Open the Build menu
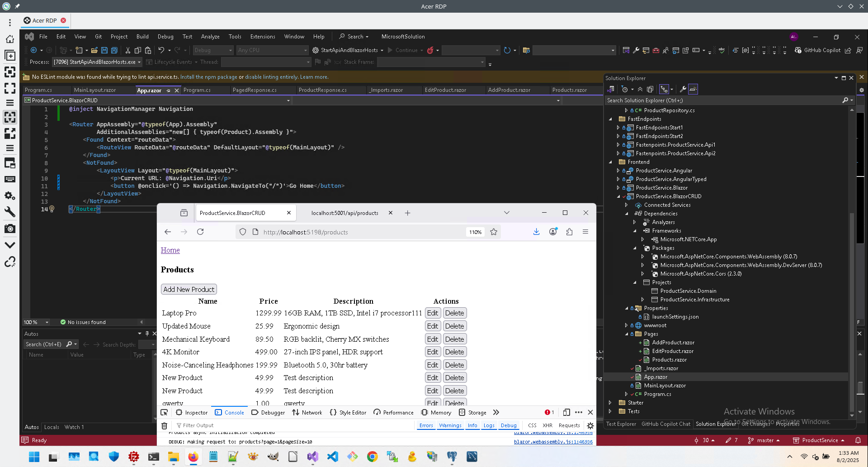This screenshot has height=467, width=868. [142, 37]
